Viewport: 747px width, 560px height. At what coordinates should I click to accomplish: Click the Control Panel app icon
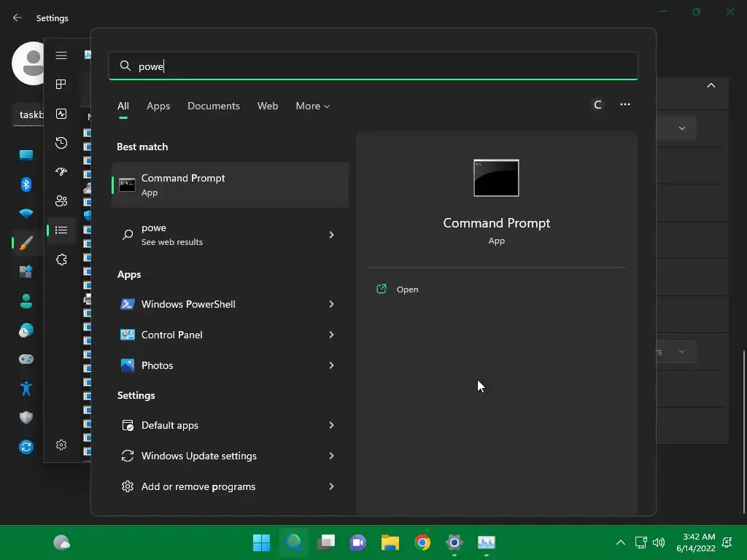click(127, 335)
